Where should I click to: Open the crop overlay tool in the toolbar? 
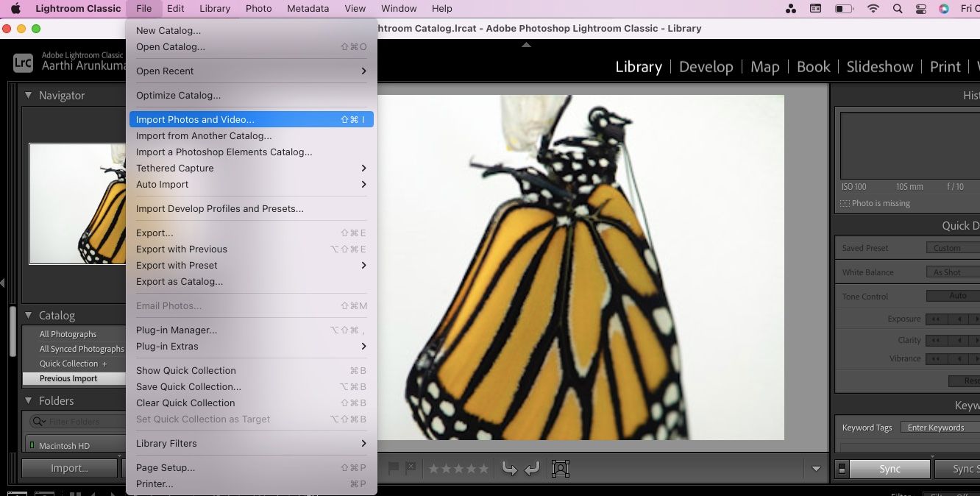[x=561, y=468]
